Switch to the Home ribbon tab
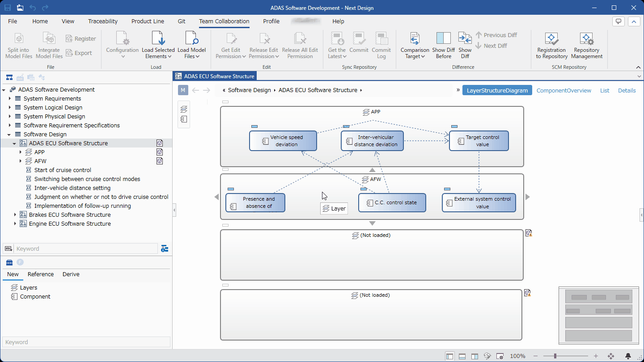 40,21
